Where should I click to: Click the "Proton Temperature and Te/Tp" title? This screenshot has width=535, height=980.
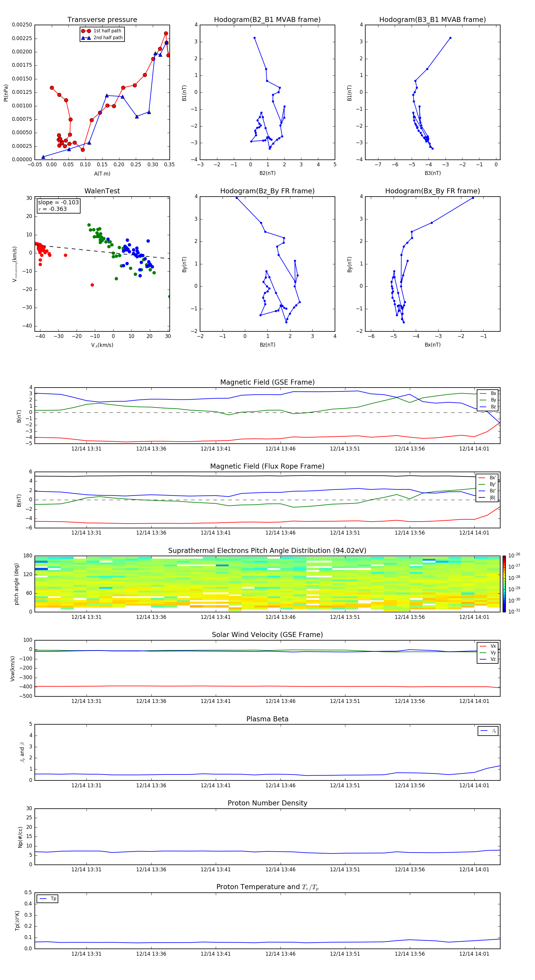[x=267, y=887]
